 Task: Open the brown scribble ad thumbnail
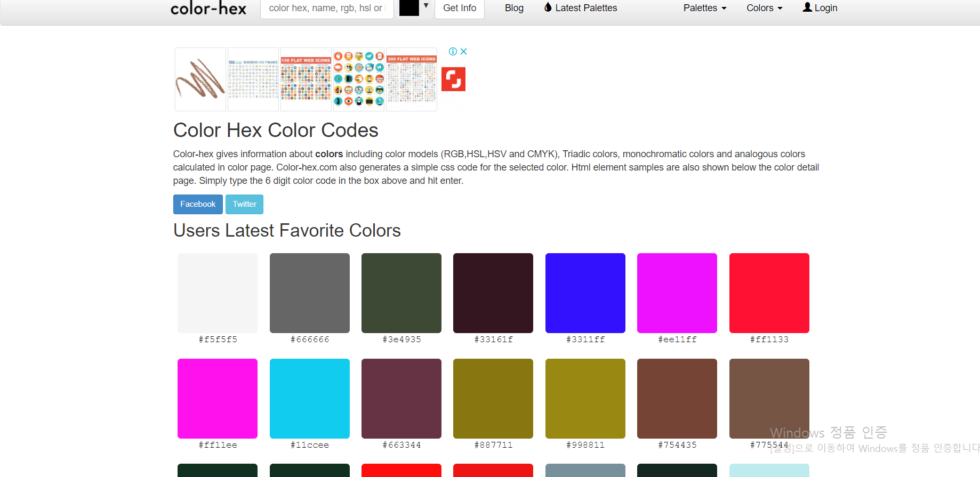point(200,79)
